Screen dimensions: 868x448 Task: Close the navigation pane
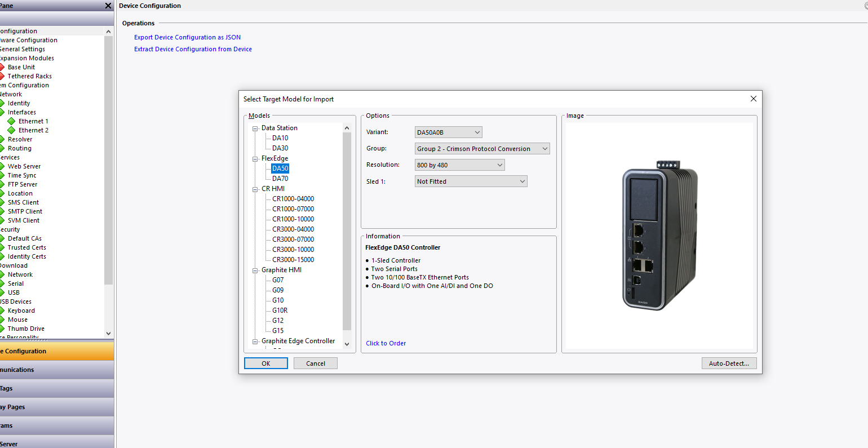(108, 6)
